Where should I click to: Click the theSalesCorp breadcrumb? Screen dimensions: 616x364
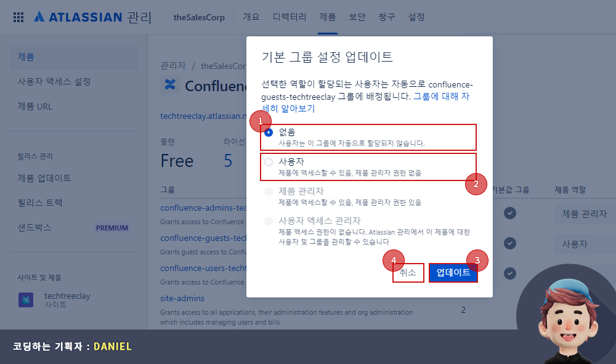pos(224,66)
